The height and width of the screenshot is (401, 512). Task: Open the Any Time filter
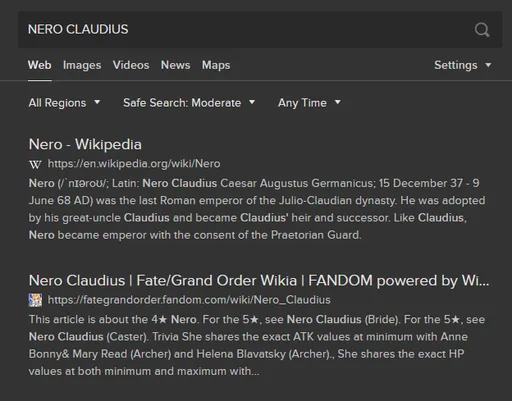point(309,103)
